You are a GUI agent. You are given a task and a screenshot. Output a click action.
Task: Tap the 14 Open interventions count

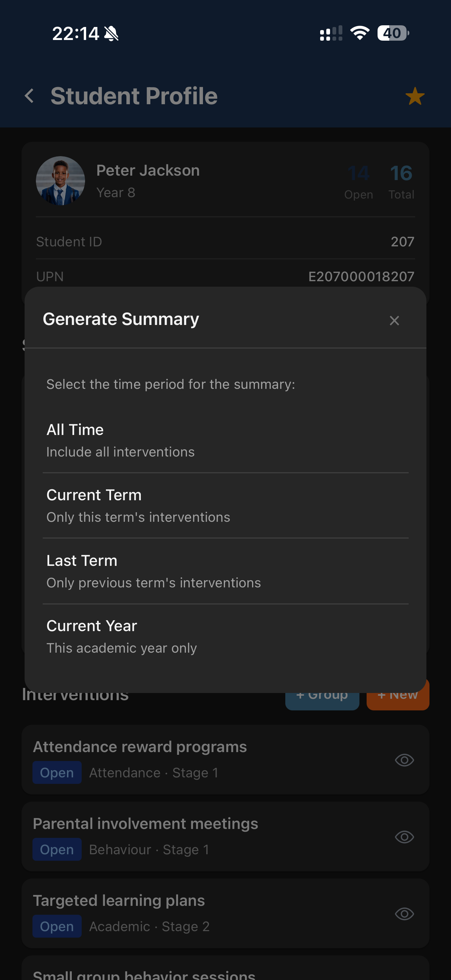pyautogui.click(x=358, y=181)
